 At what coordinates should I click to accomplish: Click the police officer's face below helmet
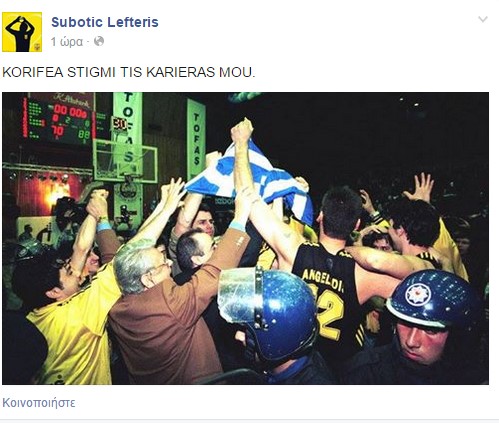[x=422, y=342]
